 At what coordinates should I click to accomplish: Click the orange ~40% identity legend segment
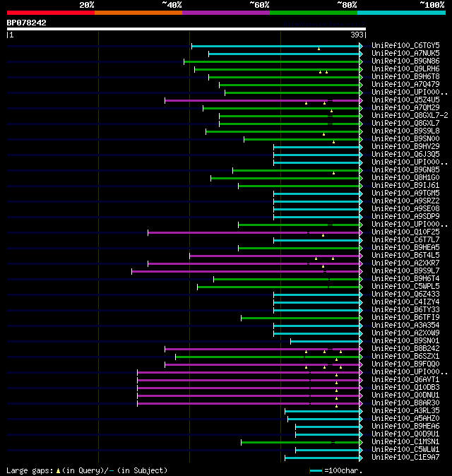(x=138, y=13)
